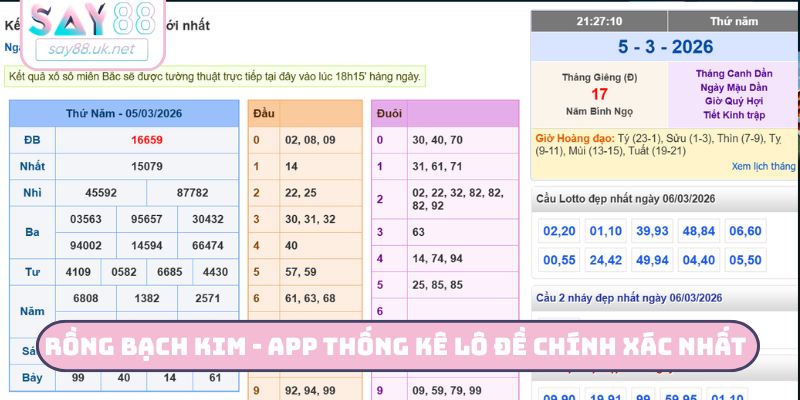Screen dimensions: 800x400
Task: Select third prize number 94002
Action: coord(86,246)
